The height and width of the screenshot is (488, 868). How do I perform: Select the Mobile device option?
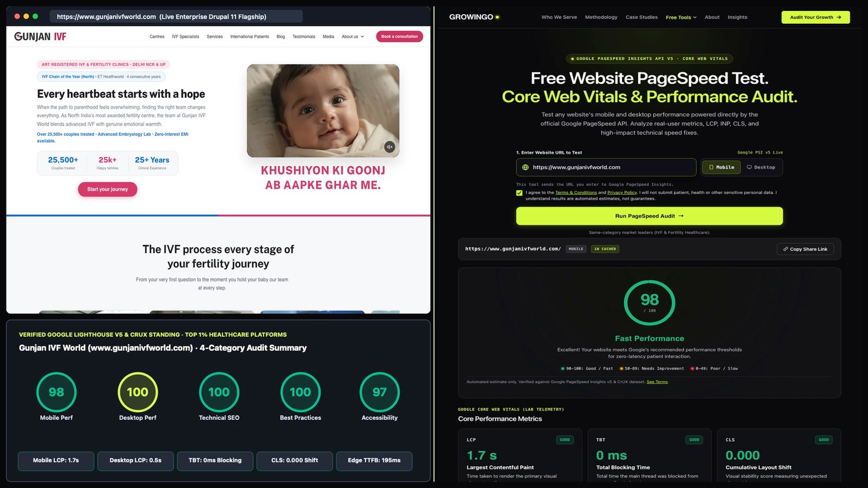tap(722, 168)
